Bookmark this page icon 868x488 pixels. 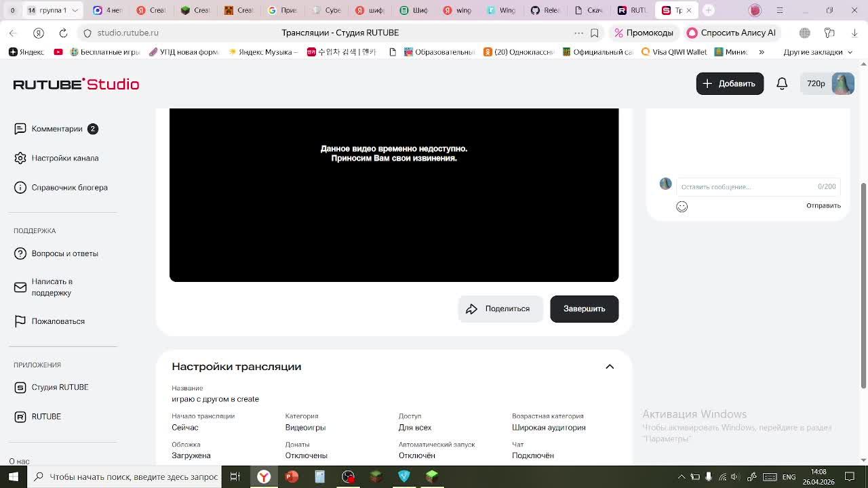pos(595,33)
